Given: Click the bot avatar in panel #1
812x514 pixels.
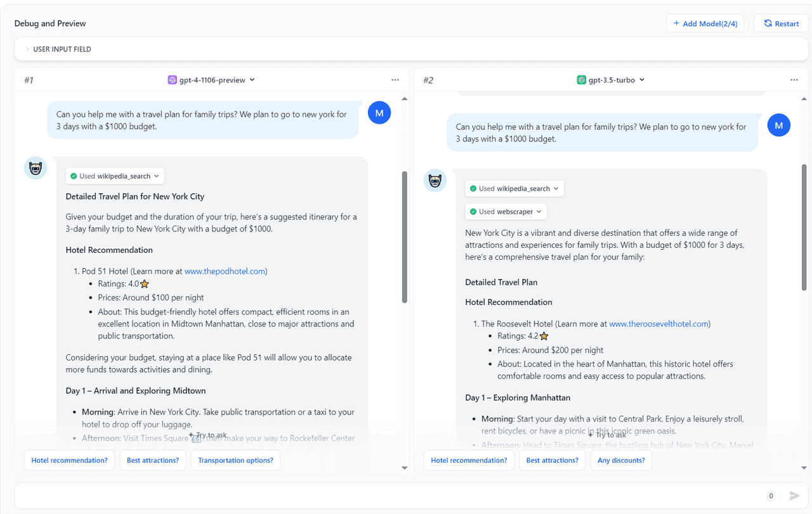Looking at the screenshot, I should click(x=36, y=168).
